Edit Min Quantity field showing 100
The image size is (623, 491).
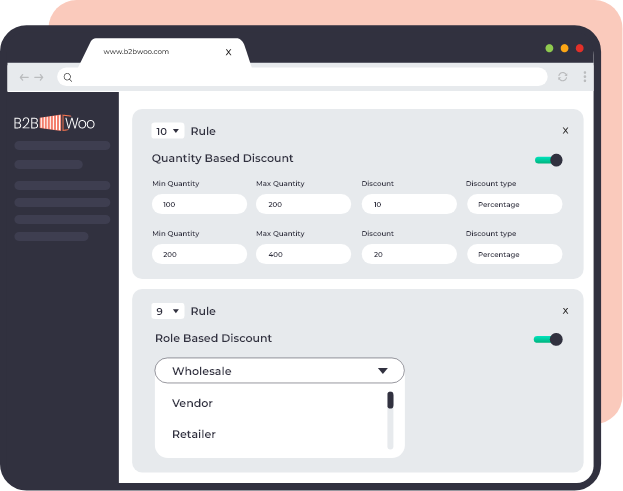tap(199, 204)
